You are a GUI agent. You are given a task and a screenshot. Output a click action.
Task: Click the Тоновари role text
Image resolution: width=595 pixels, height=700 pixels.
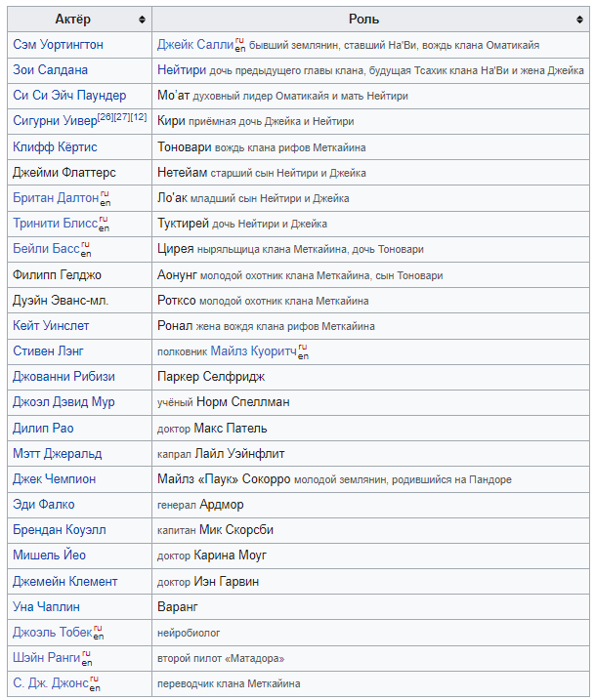[x=185, y=146]
